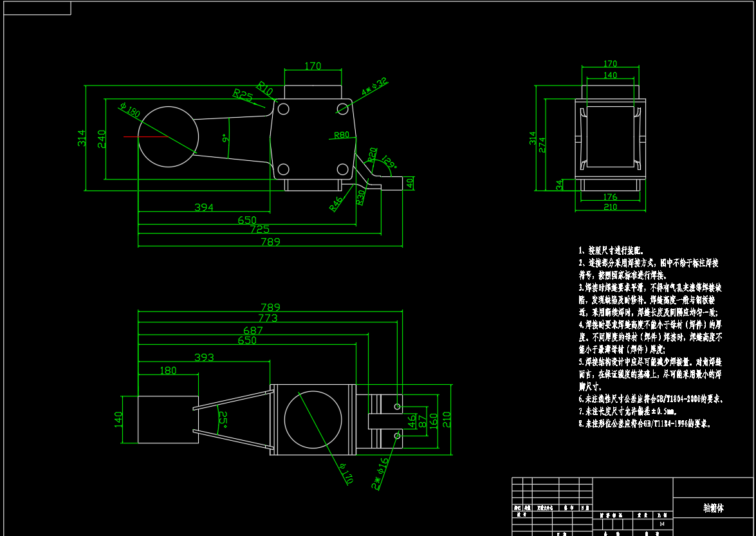Image resolution: width=756 pixels, height=536 pixels.
Task: Select the red horizontal line in the circle
Action: (x=145, y=136)
